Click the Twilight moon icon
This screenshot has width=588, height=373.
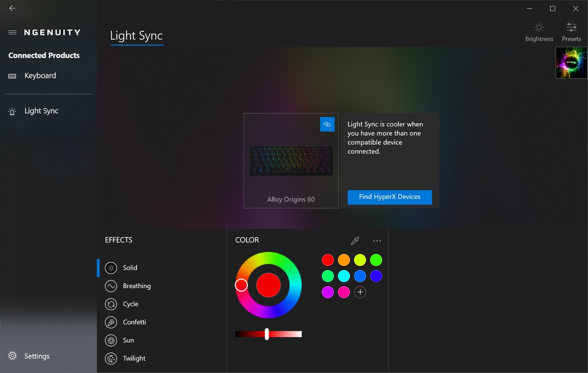click(111, 359)
